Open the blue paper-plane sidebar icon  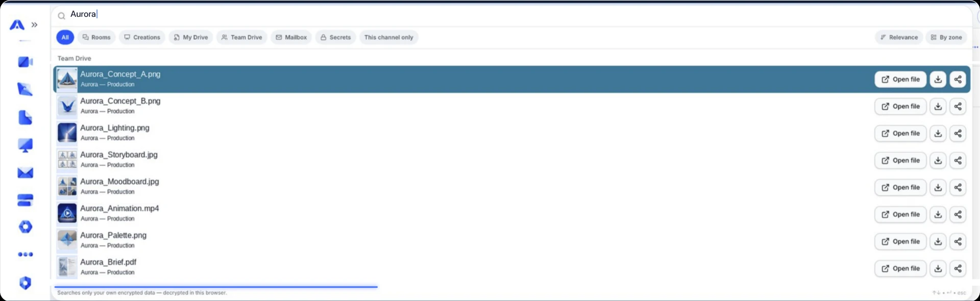25,89
